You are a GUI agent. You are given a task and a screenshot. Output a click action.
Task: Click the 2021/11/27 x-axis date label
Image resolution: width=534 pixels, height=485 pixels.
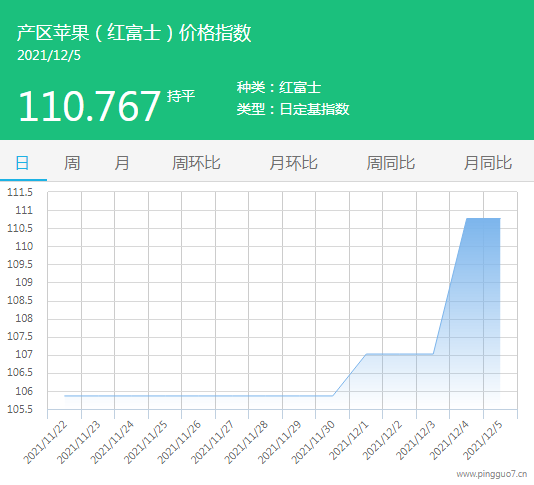[x=213, y=442]
